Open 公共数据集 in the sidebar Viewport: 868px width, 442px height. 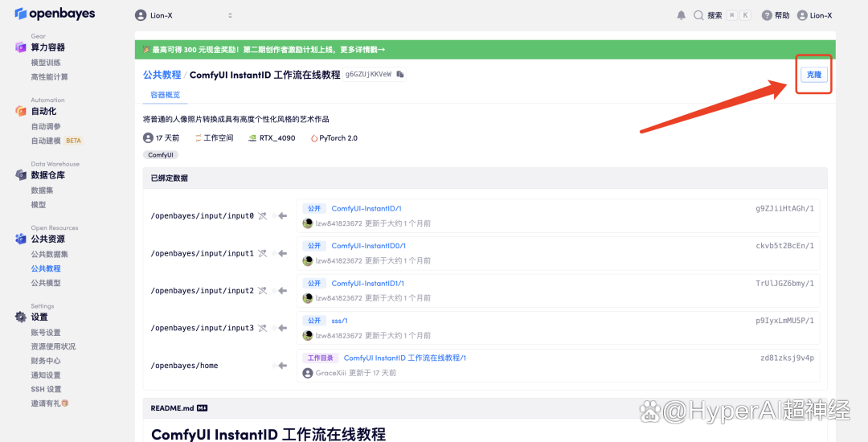point(49,255)
